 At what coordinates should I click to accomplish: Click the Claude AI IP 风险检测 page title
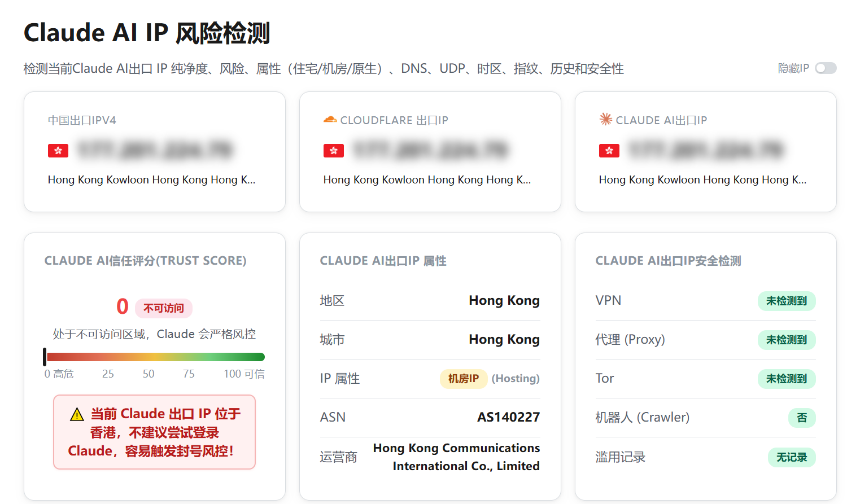[147, 33]
